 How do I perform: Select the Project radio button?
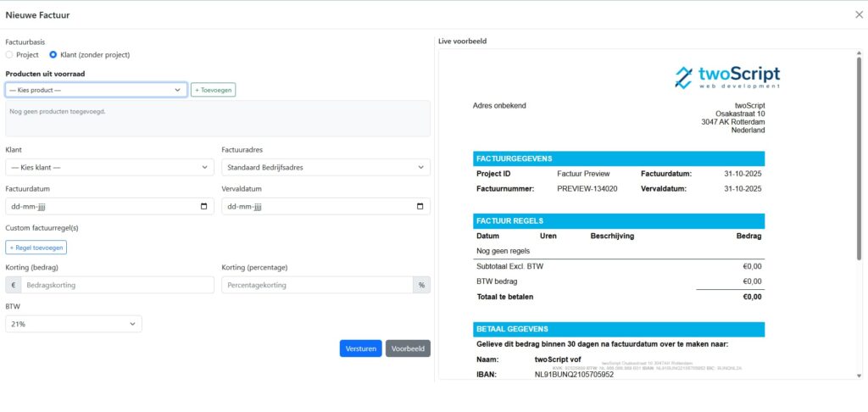10,55
